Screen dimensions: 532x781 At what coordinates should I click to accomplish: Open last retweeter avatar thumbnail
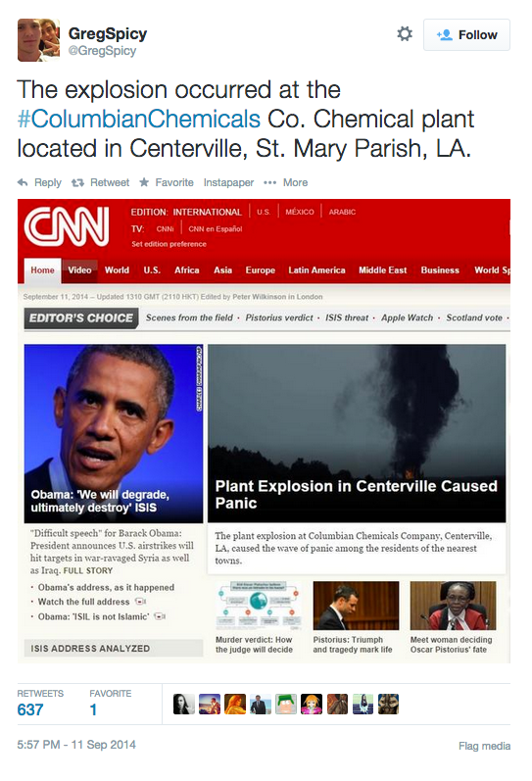pyautogui.click(x=388, y=705)
